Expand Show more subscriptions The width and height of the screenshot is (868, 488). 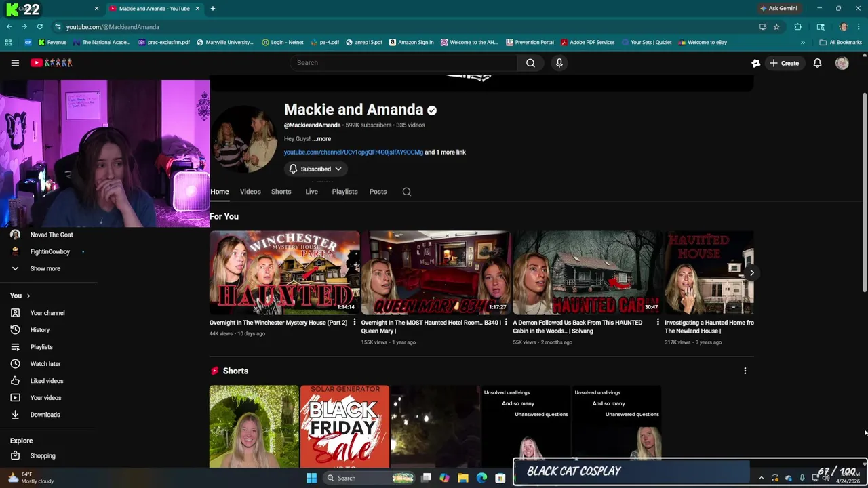(45, 268)
